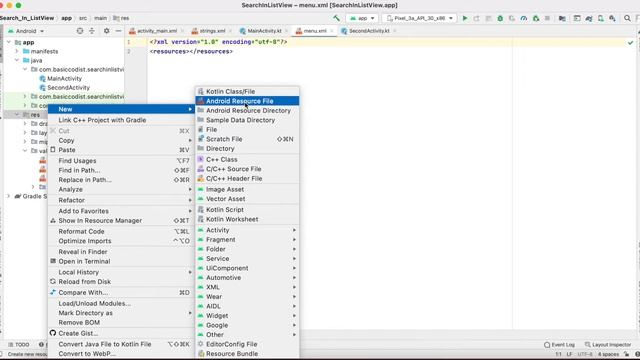Click the resources tag line in editor
The image size is (640, 360).
click(x=191, y=51)
